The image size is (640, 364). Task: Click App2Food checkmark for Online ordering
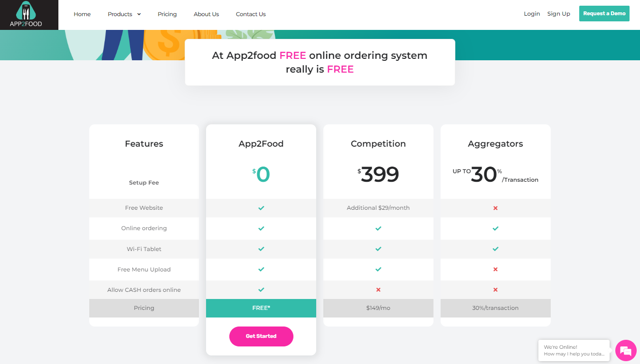(x=261, y=228)
